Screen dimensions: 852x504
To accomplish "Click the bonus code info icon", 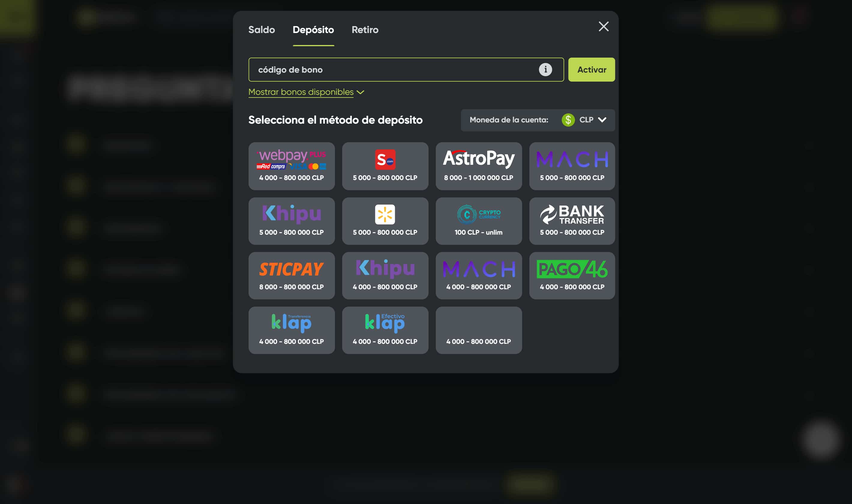I will coord(545,70).
